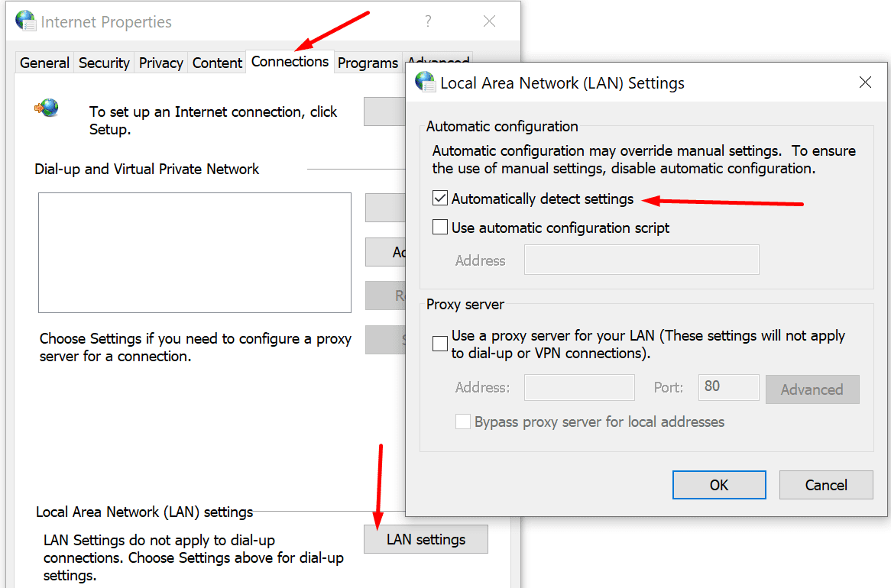The width and height of the screenshot is (891, 588).
Task: Confirm LAN Settings with OK
Action: point(719,485)
